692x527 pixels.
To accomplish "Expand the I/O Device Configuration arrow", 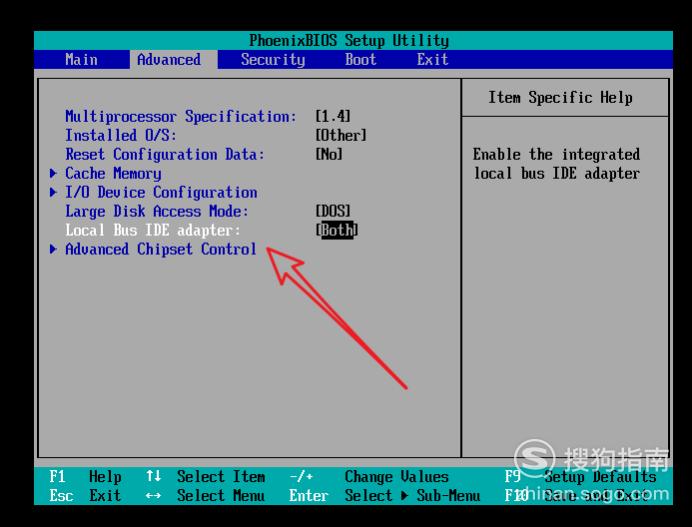I will coord(53,192).
